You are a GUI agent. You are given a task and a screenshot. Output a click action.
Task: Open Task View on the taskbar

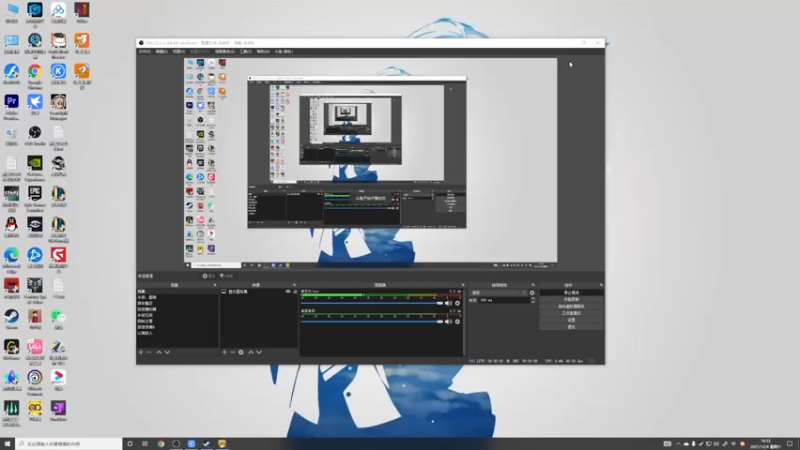[145, 444]
